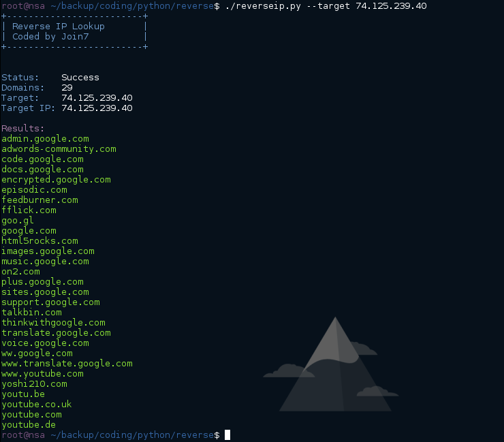Click the plus.google.com line

click(x=42, y=282)
